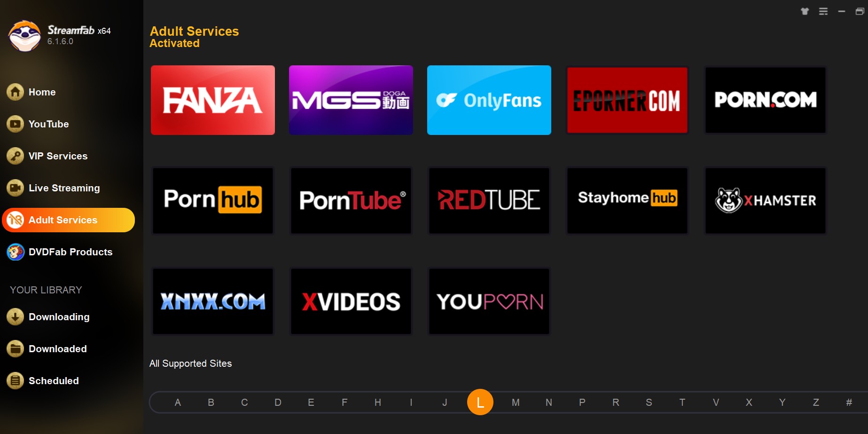Screen dimensions: 868x434
Task: Select Adult Services in sidebar
Action: click(x=69, y=220)
